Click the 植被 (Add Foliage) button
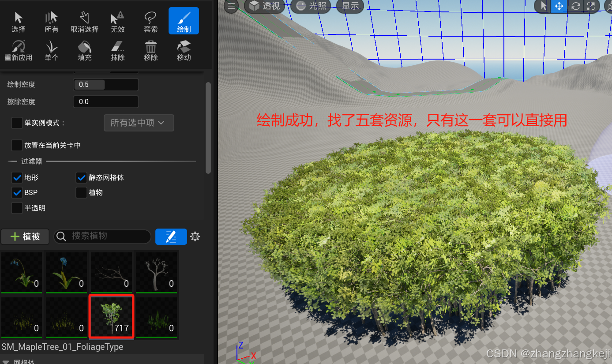The width and height of the screenshot is (612, 364). click(x=25, y=236)
